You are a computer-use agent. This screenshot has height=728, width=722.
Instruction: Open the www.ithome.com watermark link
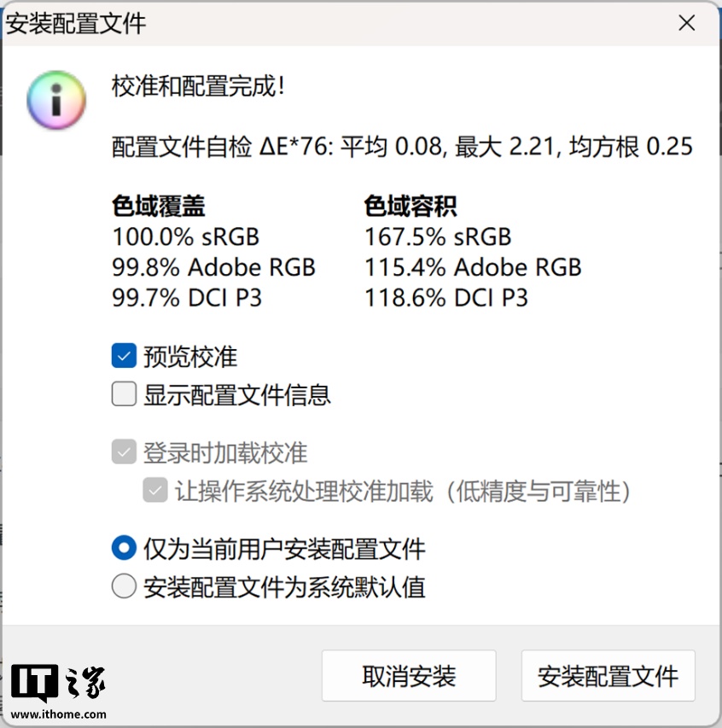(x=59, y=714)
